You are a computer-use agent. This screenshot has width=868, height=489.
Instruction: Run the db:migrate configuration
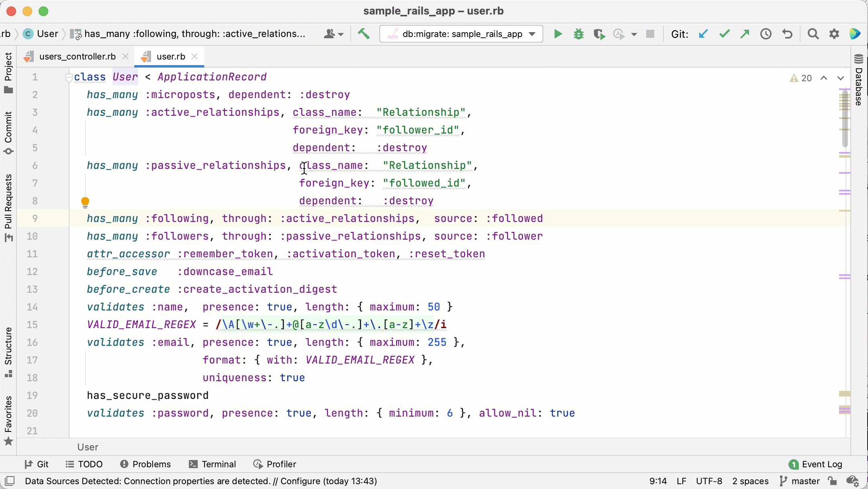(558, 34)
